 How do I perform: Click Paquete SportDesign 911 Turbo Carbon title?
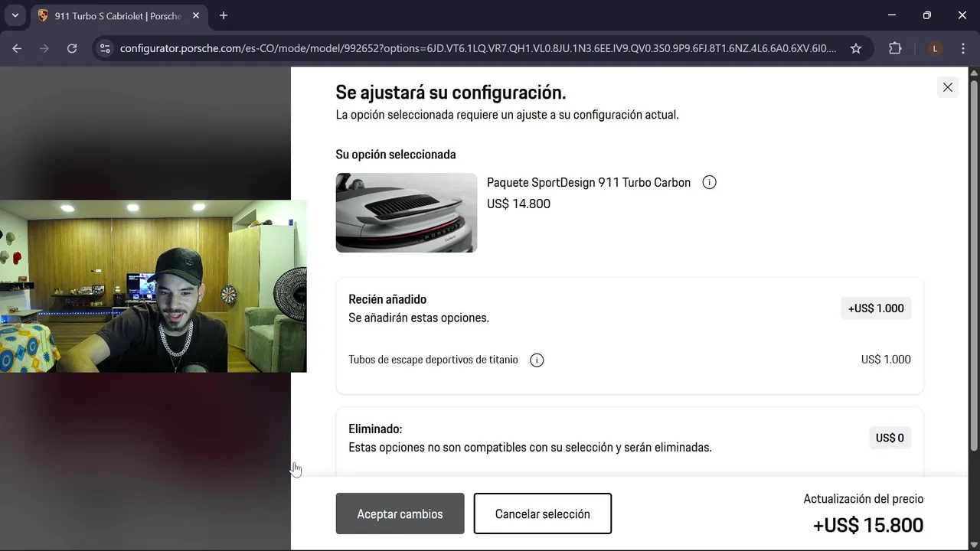coord(589,183)
